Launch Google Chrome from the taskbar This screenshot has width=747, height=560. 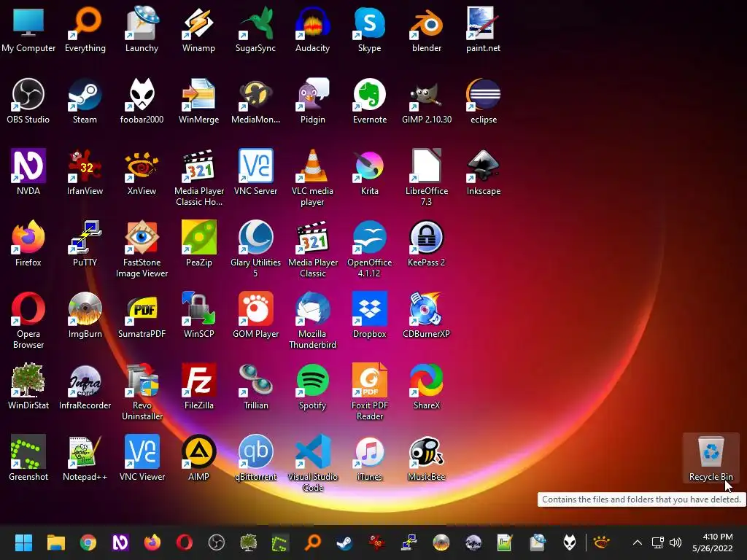click(x=88, y=542)
